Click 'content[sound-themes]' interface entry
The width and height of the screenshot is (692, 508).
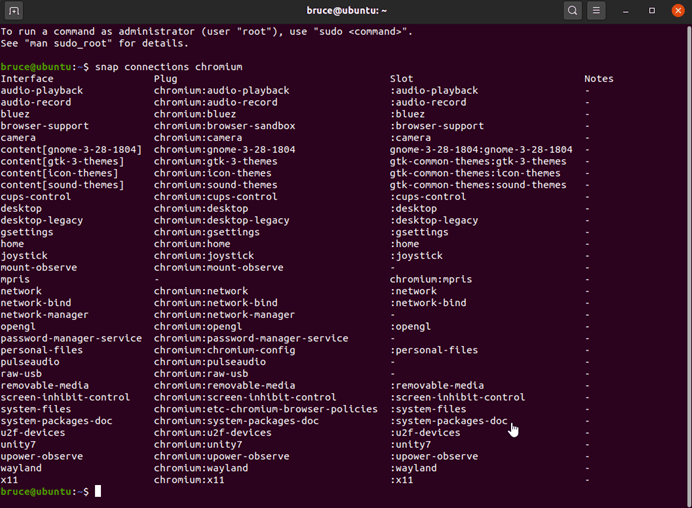click(62, 185)
